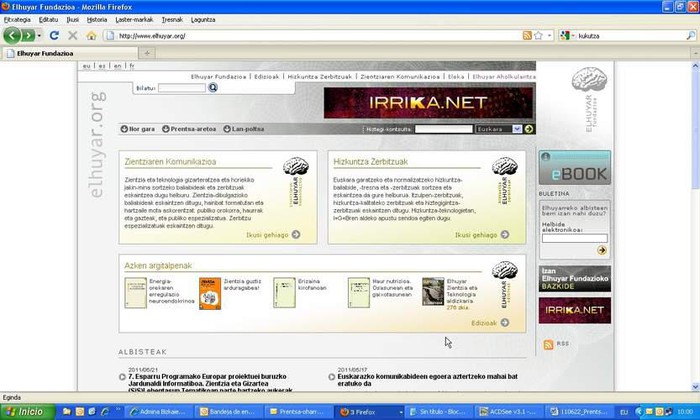Click the Elhuyar Zientzia eta Teknologia magazine cover
The width and height of the screenshot is (700, 420).
click(x=433, y=291)
